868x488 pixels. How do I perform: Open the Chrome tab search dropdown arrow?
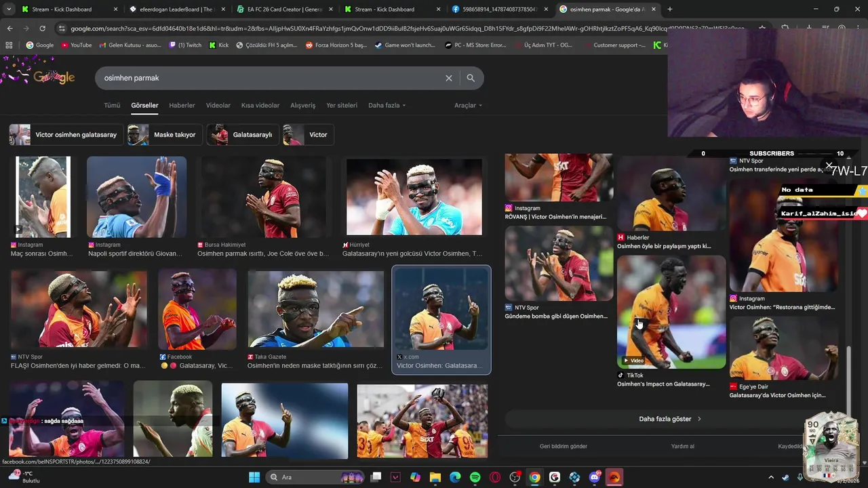click(9, 9)
